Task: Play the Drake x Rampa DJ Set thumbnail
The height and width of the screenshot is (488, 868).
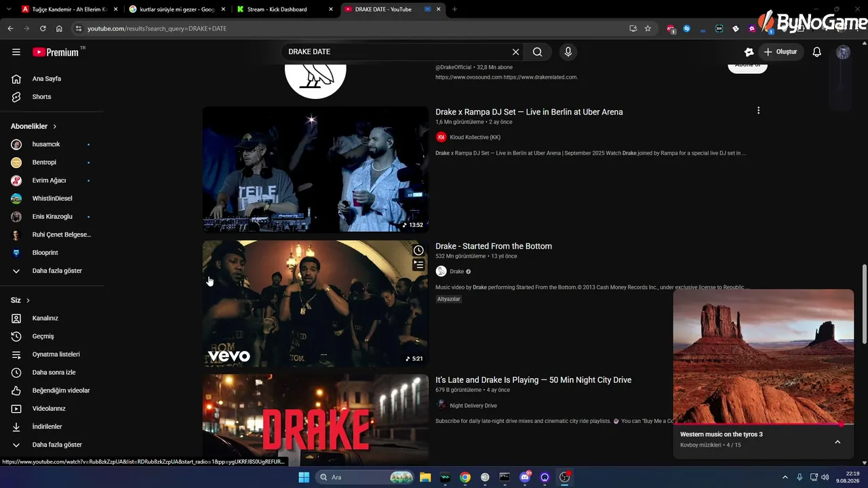Action: (x=315, y=169)
